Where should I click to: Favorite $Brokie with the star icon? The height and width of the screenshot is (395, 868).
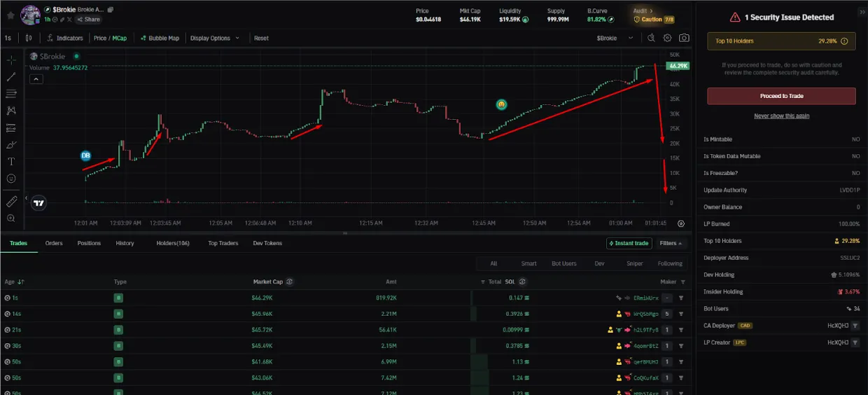(10, 15)
